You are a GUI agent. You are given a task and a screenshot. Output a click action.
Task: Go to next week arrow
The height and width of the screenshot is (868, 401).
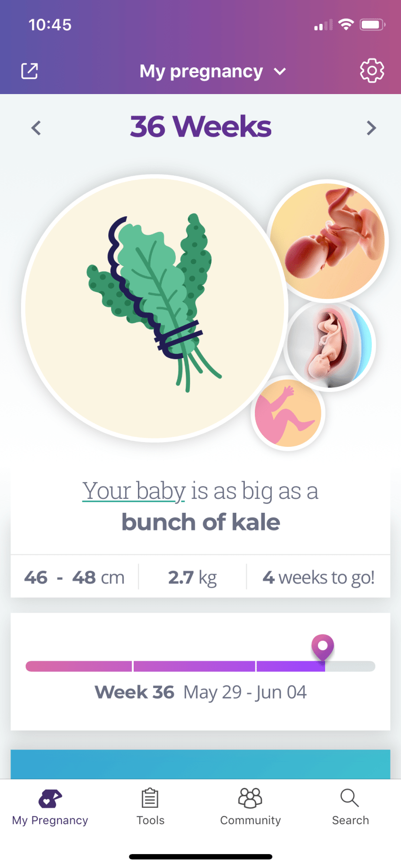click(x=371, y=128)
